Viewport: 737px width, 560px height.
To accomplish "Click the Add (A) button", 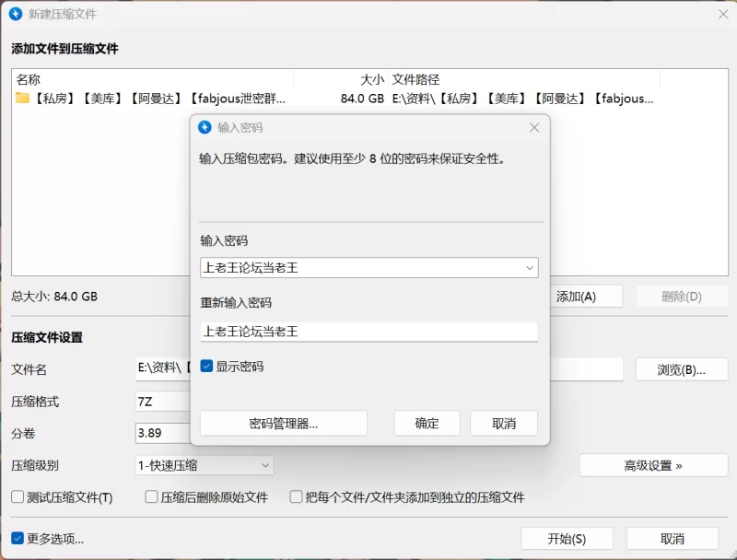I will (x=586, y=297).
